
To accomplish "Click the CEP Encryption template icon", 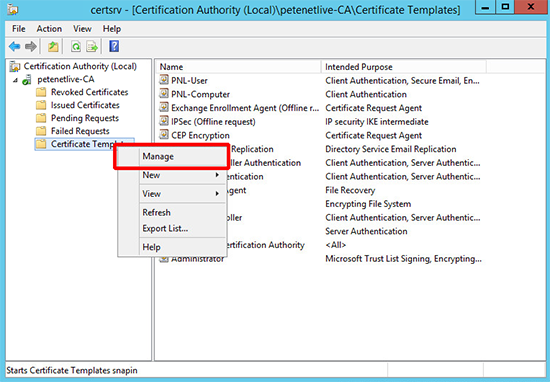I will pos(163,135).
